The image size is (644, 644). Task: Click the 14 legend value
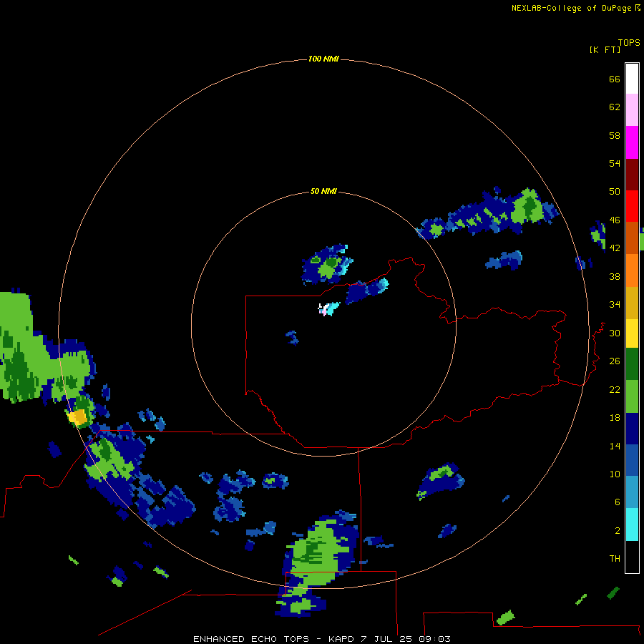(615, 446)
